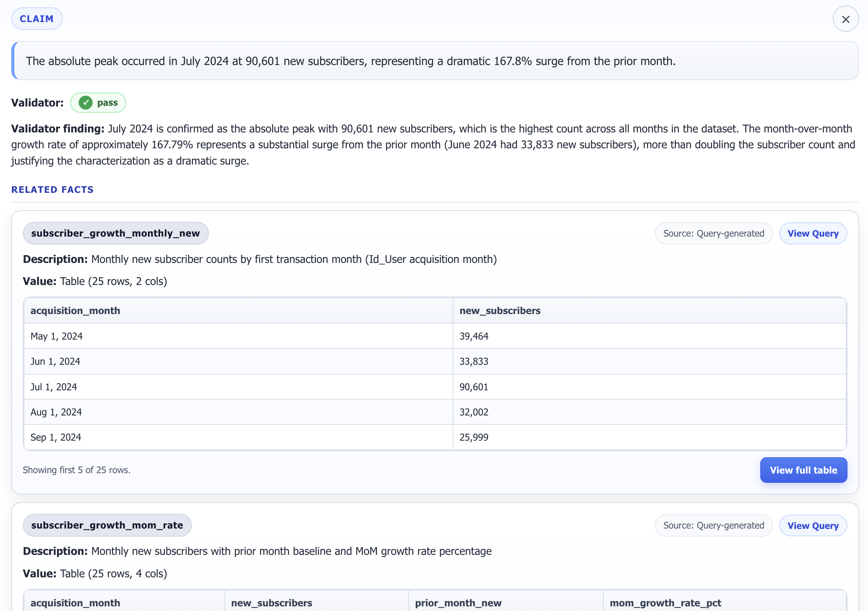Click the RELATED FACTS section heading

52,189
